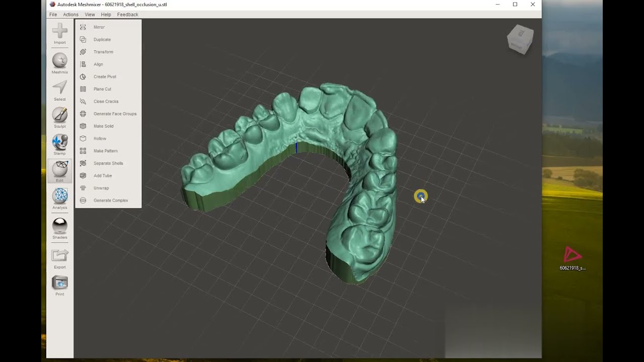Maximize the Meshmixer window
Viewport: 644px width, 362px height.
(x=515, y=5)
